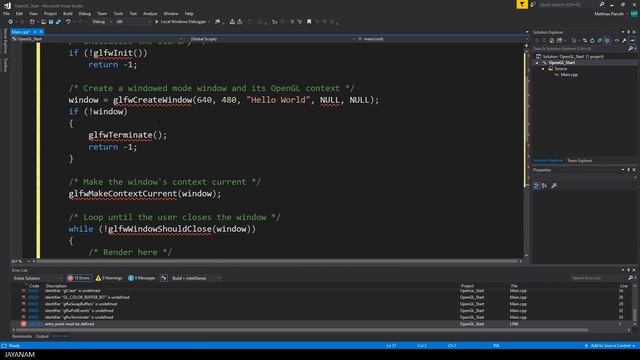The width and height of the screenshot is (640, 360).
Task: Click the Find in Files toolbar icon
Action: click(218, 22)
